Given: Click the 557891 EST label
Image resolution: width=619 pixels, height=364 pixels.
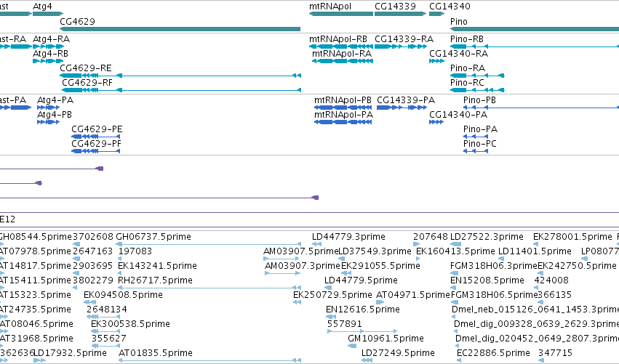Looking at the screenshot, I should pyautogui.click(x=345, y=324).
